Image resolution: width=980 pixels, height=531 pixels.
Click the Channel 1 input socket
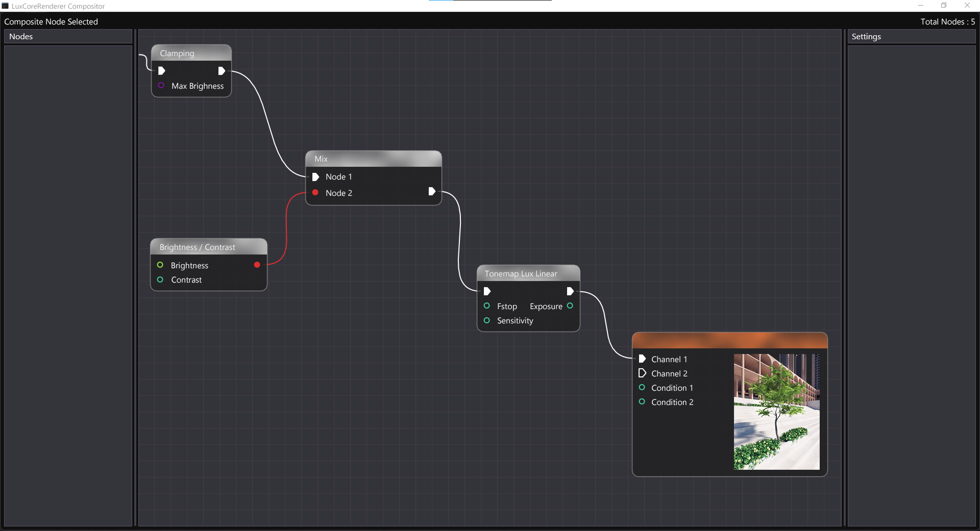coord(642,359)
